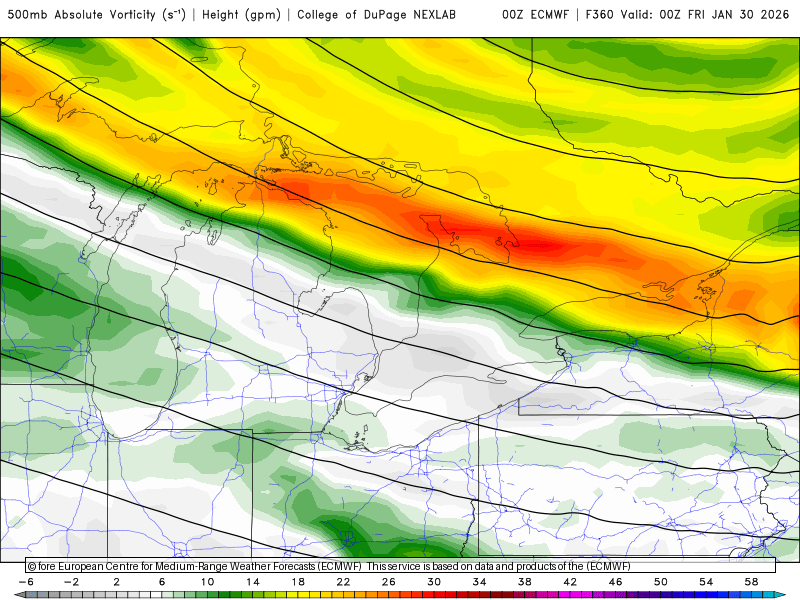Click the '−2' color scale label

tap(71, 582)
